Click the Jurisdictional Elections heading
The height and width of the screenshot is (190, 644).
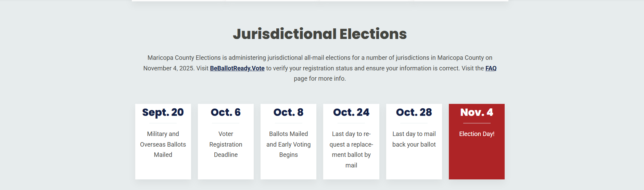point(320,34)
